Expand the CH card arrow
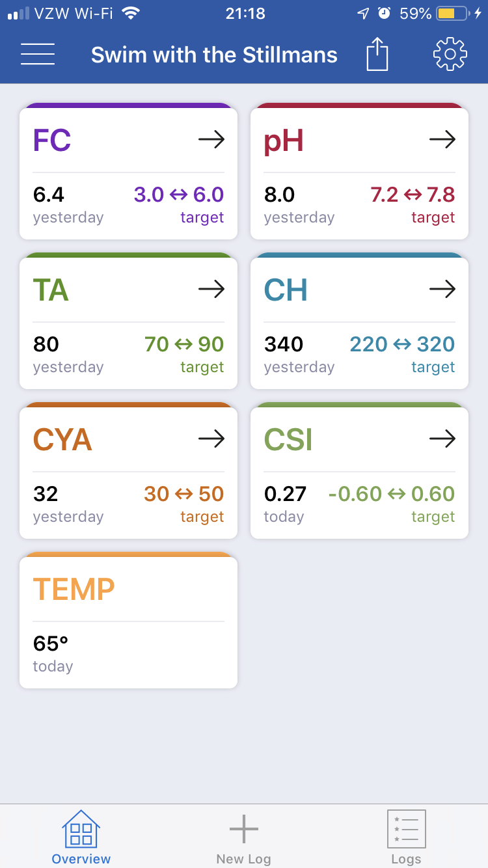 pyautogui.click(x=442, y=289)
